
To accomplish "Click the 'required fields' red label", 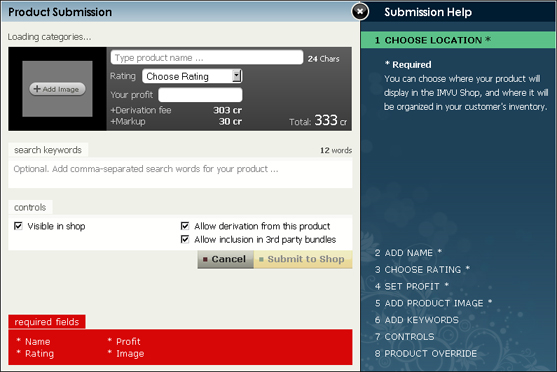I will (x=47, y=322).
